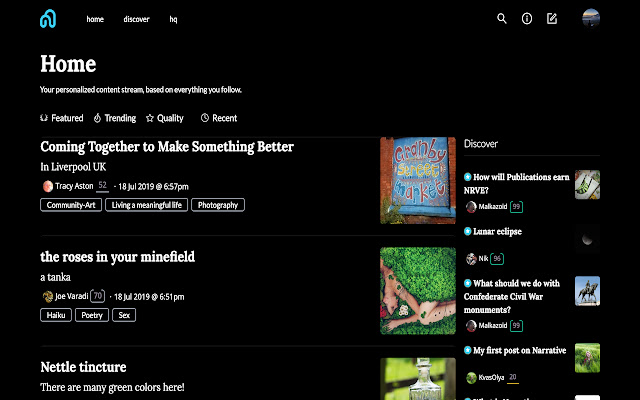Viewport: 640px width, 400px height.
Task: Click Tracy Aston's reputation score 52
Action: tap(102, 186)
